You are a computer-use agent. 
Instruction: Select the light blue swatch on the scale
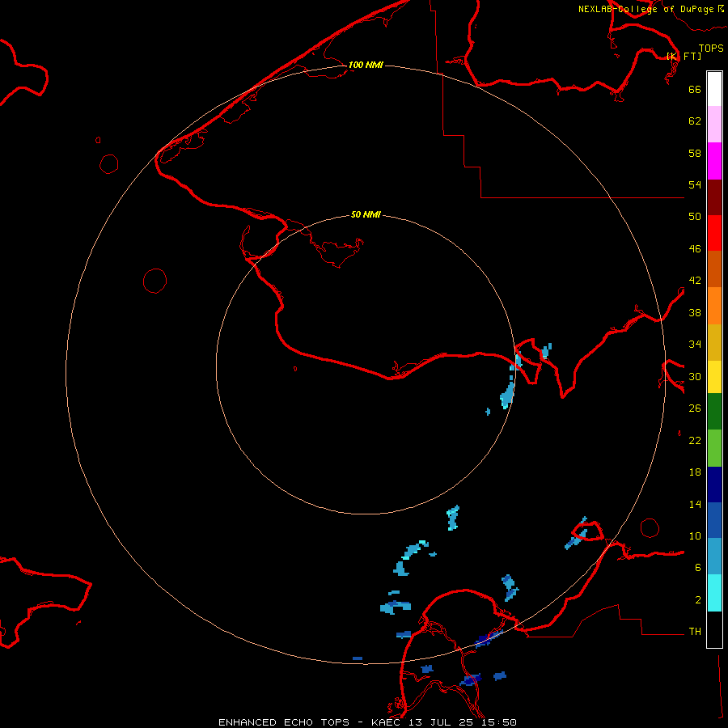[714, 556]
